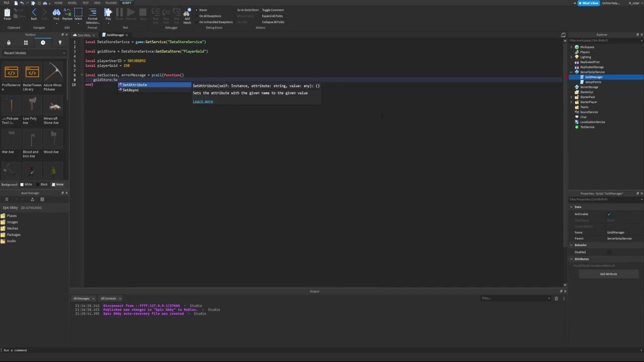Image resolution: width=644 pixels, height=362 pixels.
Task: Click the Format Selection icon
Action: pos(93,12)
